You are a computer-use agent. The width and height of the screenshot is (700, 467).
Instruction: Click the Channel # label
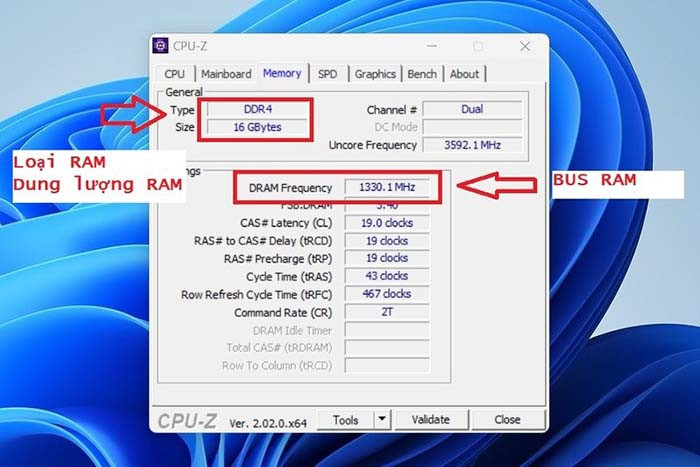coord(392,110)
